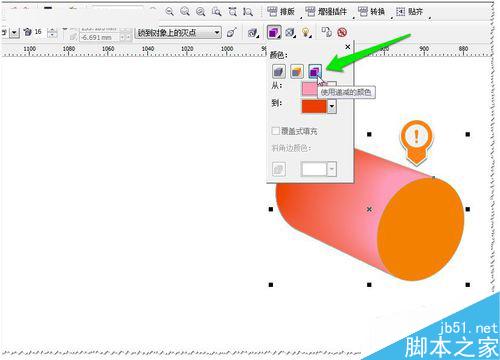Open the red 'To' color swatch
This screenshot has width=500, height=360.
pyautogui.click(x=314, y=106)
